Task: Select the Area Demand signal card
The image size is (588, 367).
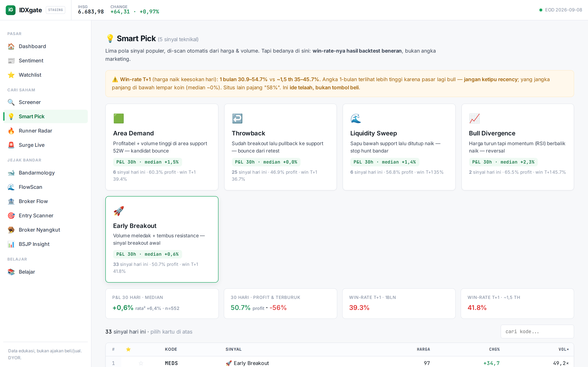Action: point(162,147)
